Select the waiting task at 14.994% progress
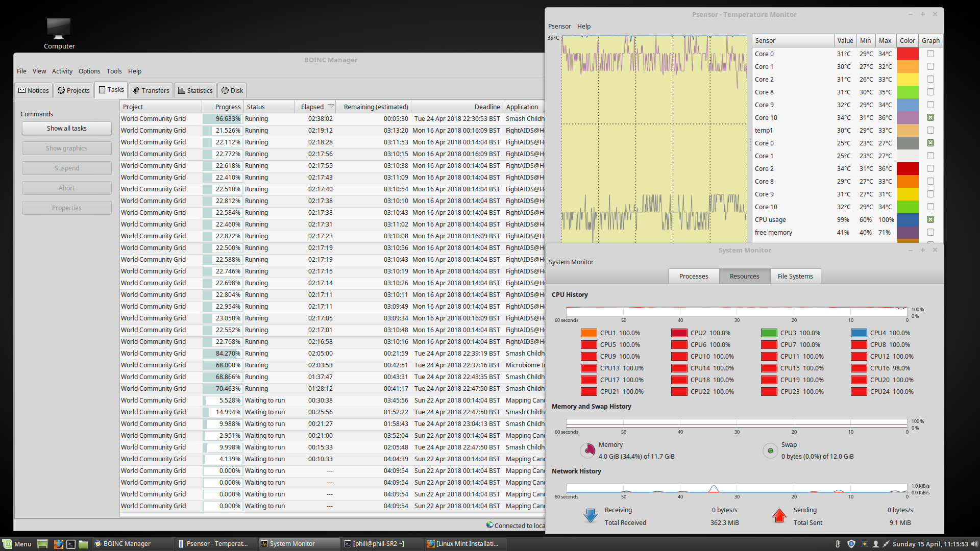 point(332,412)
